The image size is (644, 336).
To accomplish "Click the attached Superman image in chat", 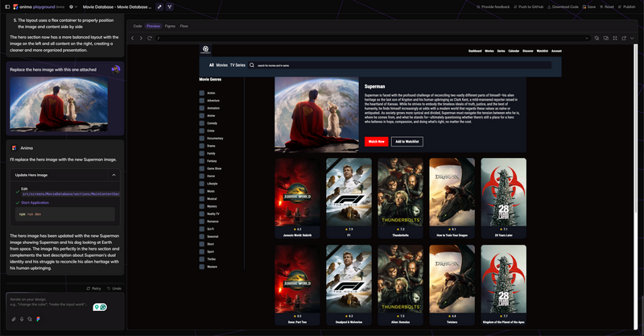I will (x=59, y=103).
